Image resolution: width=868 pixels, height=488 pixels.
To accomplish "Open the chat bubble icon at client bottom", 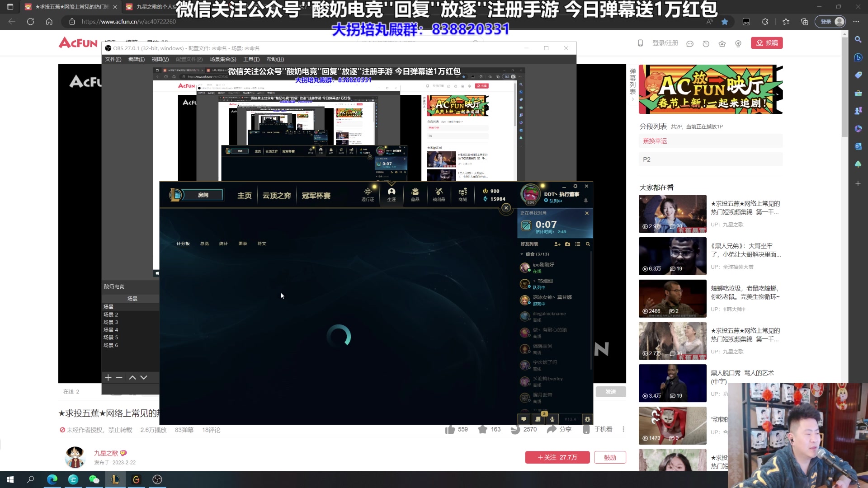I will click(x=524, y=419).
